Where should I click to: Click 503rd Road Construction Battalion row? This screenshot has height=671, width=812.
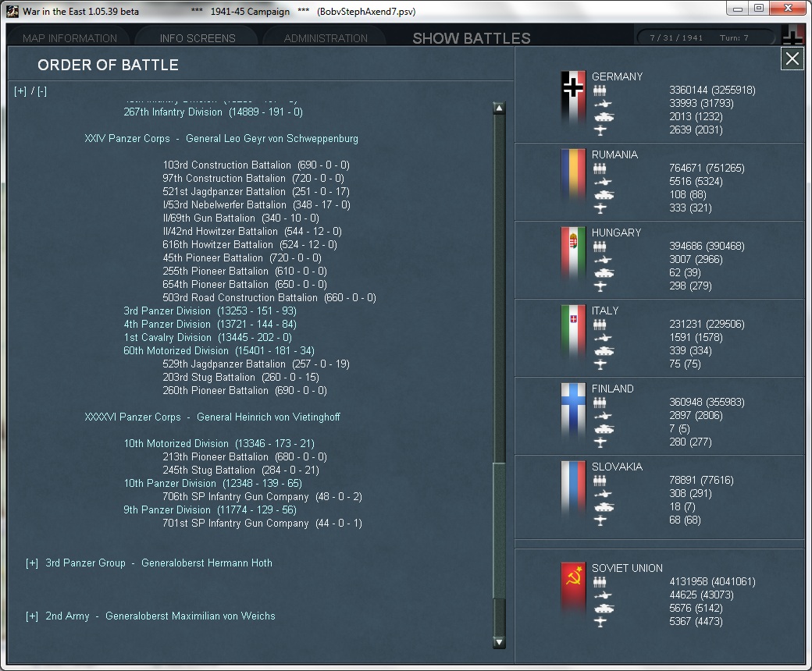(x=269, y=298)
